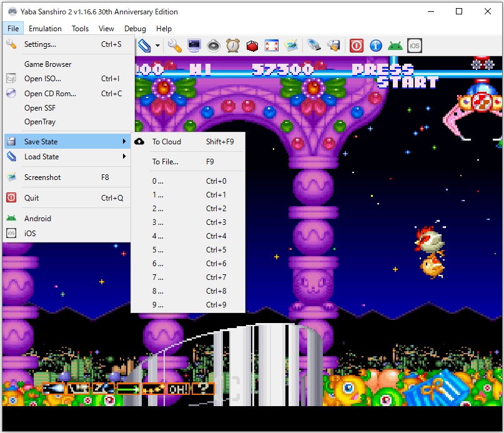504x433 pixels.
Task: Choose Screenshot from the File menu
Action: pos(68,177)
